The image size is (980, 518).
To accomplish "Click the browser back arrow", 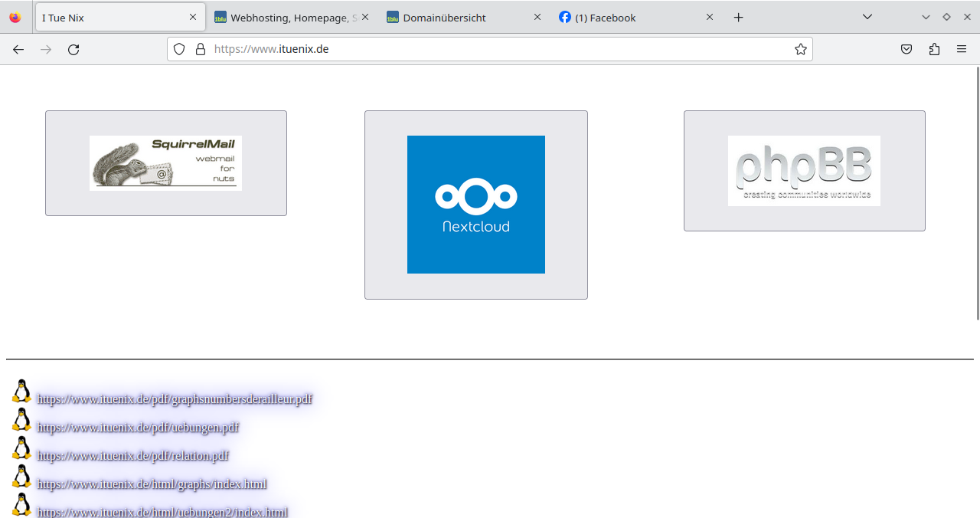I will point(18,49).
